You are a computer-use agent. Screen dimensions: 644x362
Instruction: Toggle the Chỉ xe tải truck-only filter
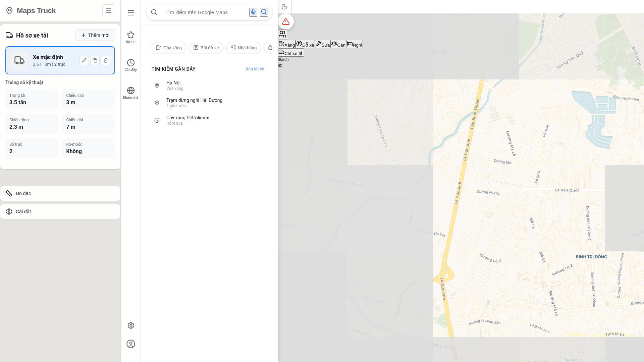click(291, 53)
